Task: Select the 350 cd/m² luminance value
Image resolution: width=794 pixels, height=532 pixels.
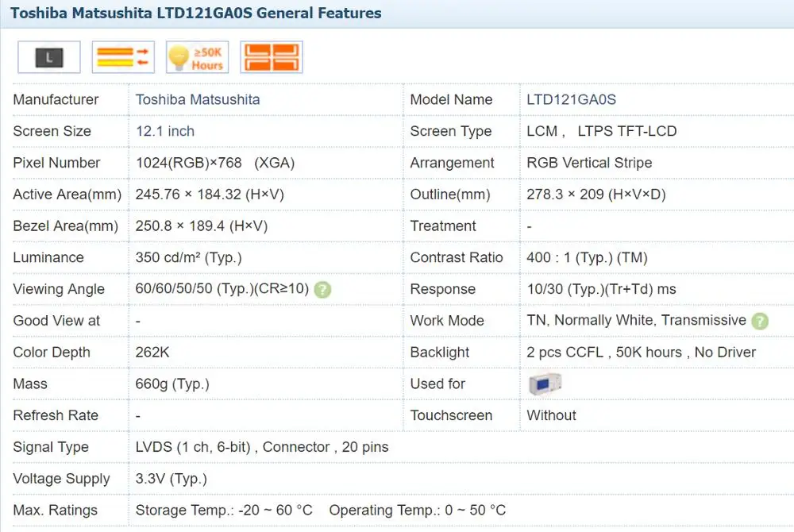Action: (188, 257)
